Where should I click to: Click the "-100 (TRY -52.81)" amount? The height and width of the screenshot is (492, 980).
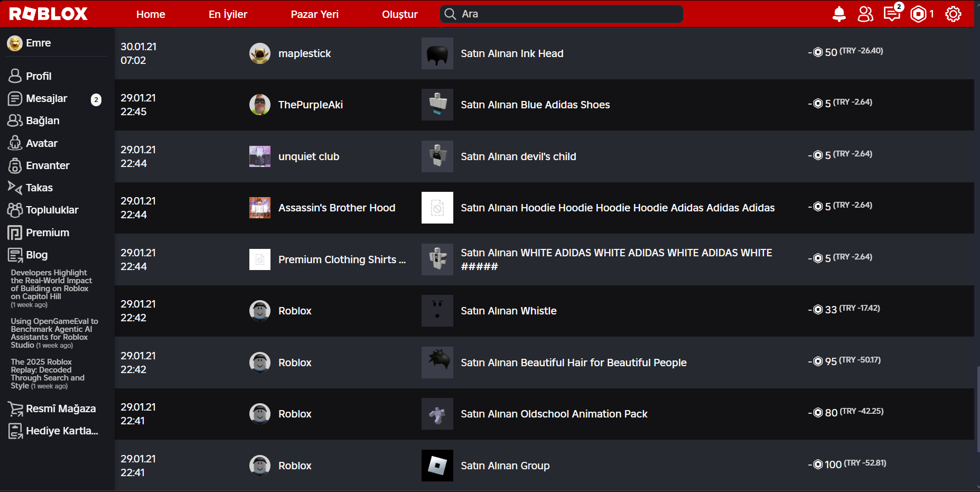[x=847, y=463]
